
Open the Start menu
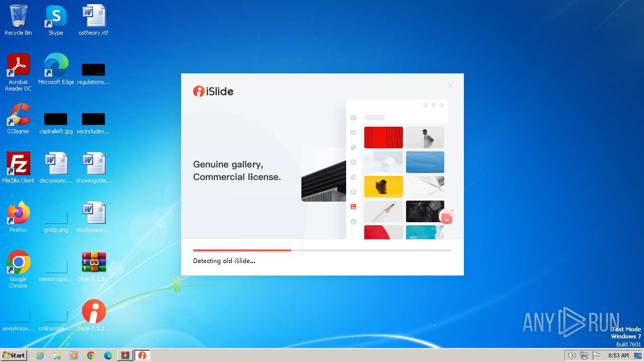click(x=14, y=355)
